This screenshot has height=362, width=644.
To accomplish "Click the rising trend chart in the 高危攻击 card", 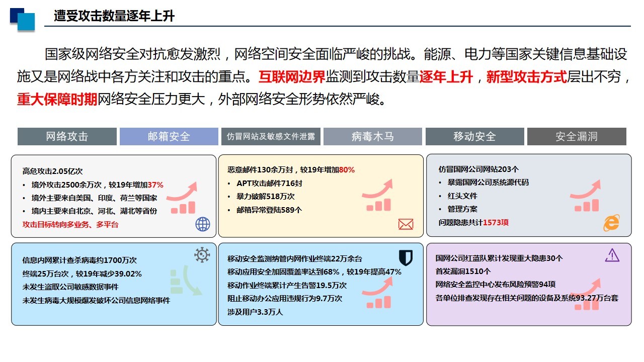I will [182, 198].
